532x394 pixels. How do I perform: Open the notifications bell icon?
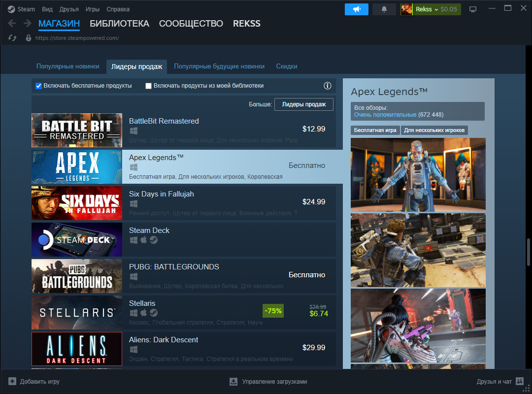coord(384,9)
